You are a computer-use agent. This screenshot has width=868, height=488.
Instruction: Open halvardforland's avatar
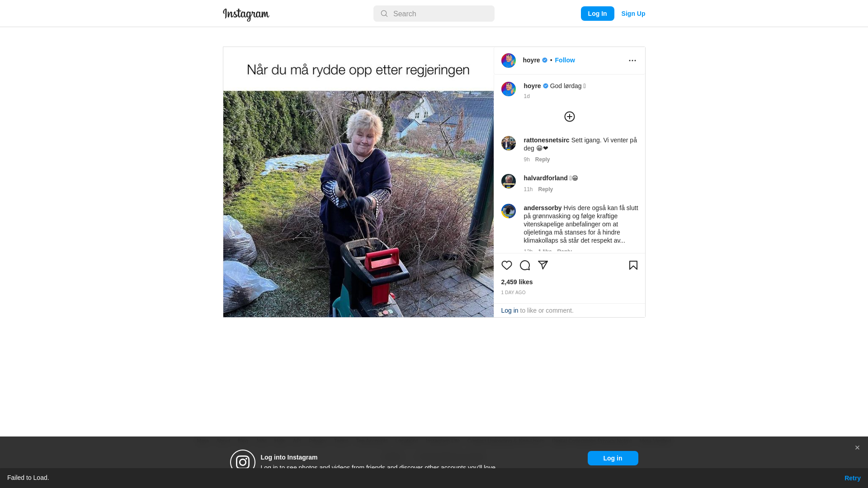(508, 181)
